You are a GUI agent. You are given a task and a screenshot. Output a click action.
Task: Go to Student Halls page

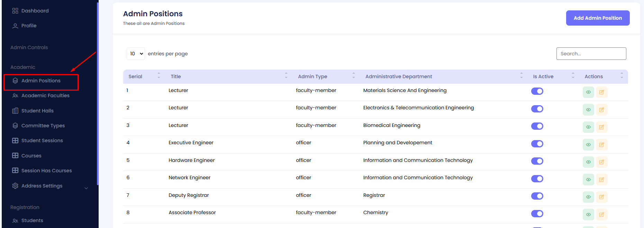coord(37,111)
